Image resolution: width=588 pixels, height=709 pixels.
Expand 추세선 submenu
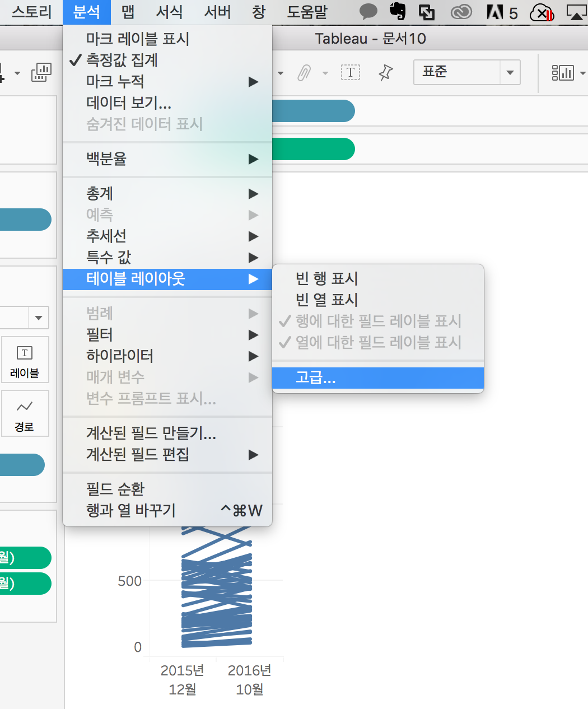167,236
